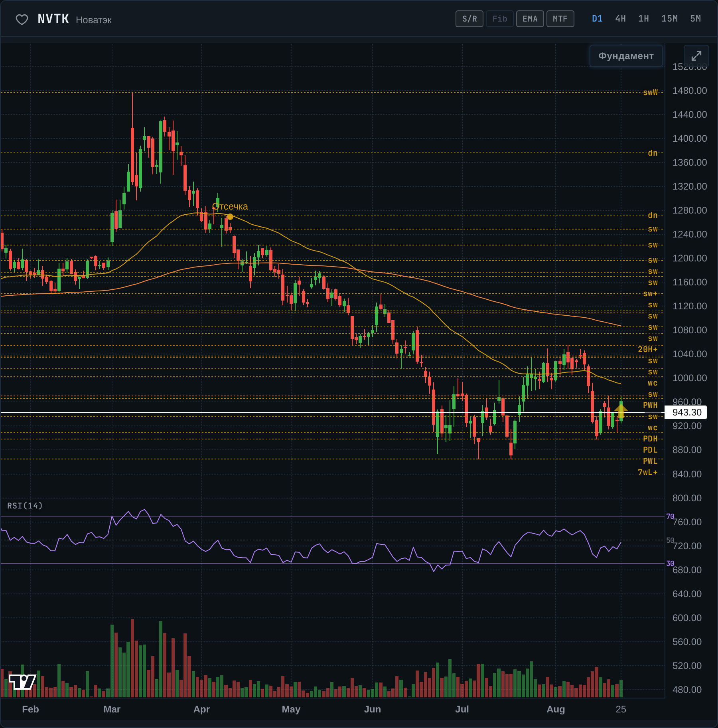
Task: Click the NVTK ticker symbol
Action: [53, 19]
